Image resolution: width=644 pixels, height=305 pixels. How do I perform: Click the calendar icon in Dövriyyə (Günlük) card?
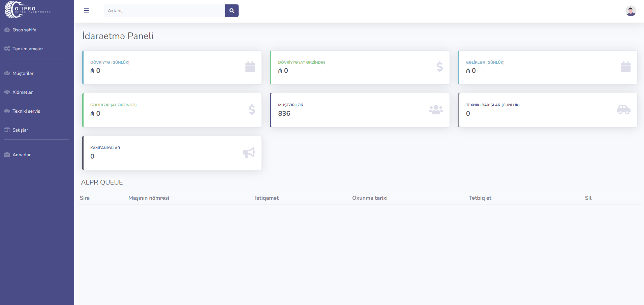pyautogui.click(x=250, y=67)
